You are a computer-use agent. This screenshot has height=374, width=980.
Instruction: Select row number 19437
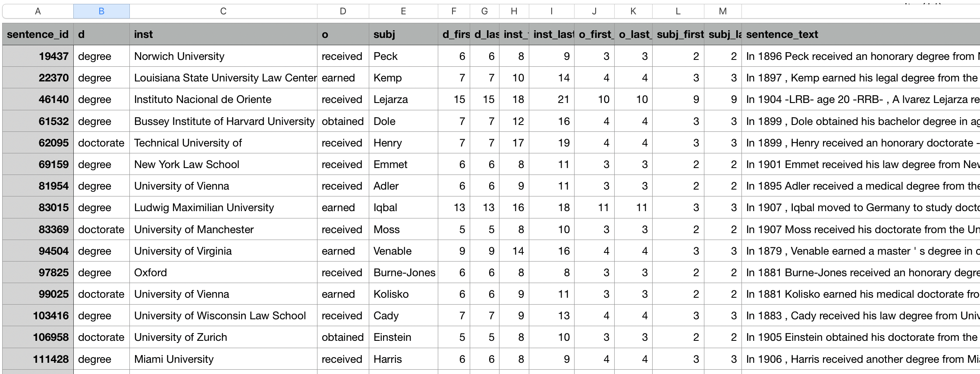click(38, 56)
